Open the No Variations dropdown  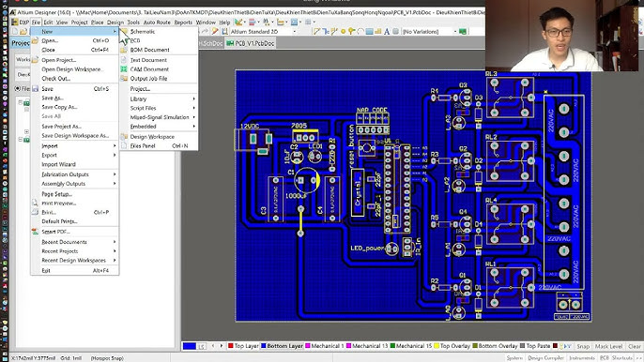click(455, 32)
